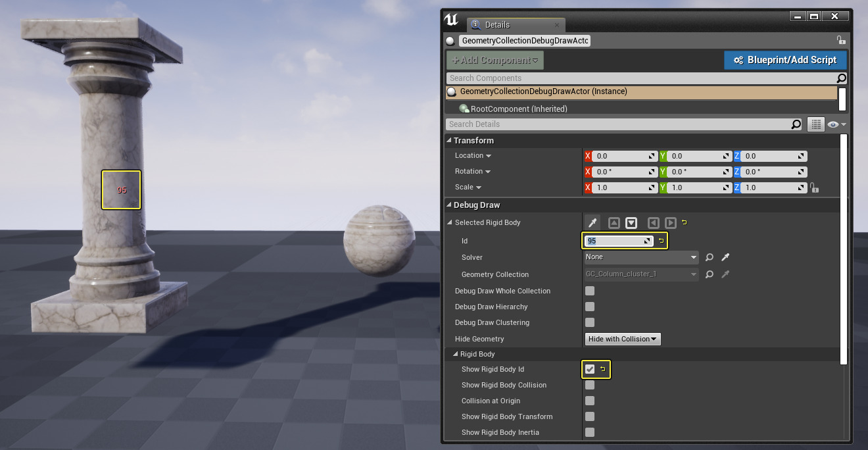Select RootComponent (Inherited) in component tree
The image size is (868, 450).
click(x=518, y=109)
